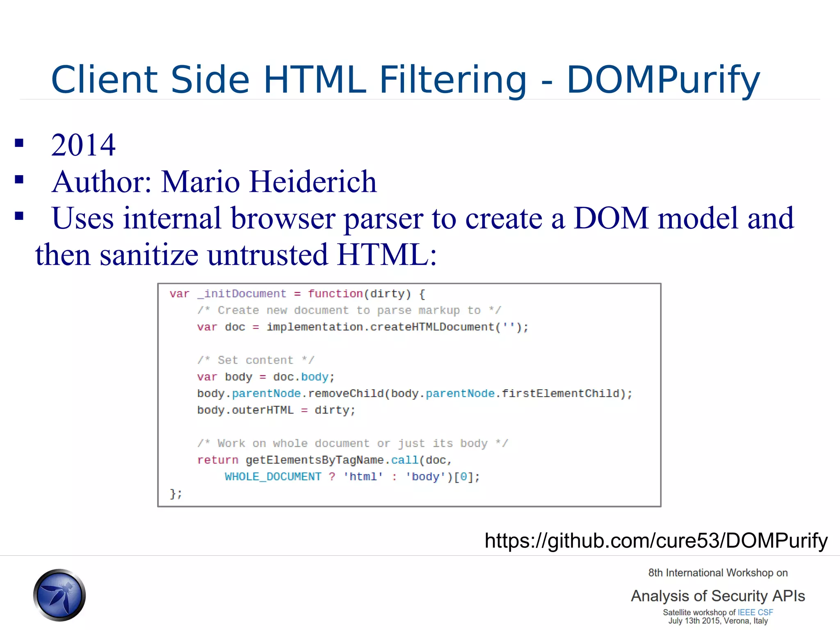Click the 'implementation.createHTMLDocument' code line

[363, 327]
